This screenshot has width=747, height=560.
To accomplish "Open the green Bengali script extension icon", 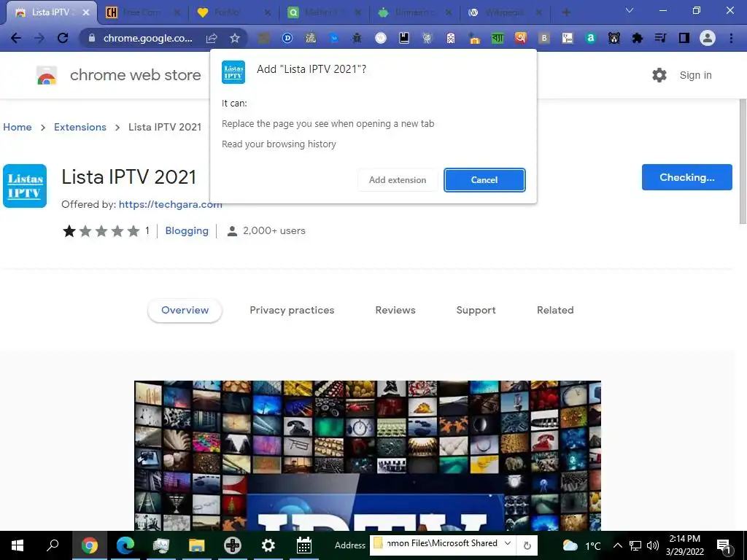I will coord(498,38).
